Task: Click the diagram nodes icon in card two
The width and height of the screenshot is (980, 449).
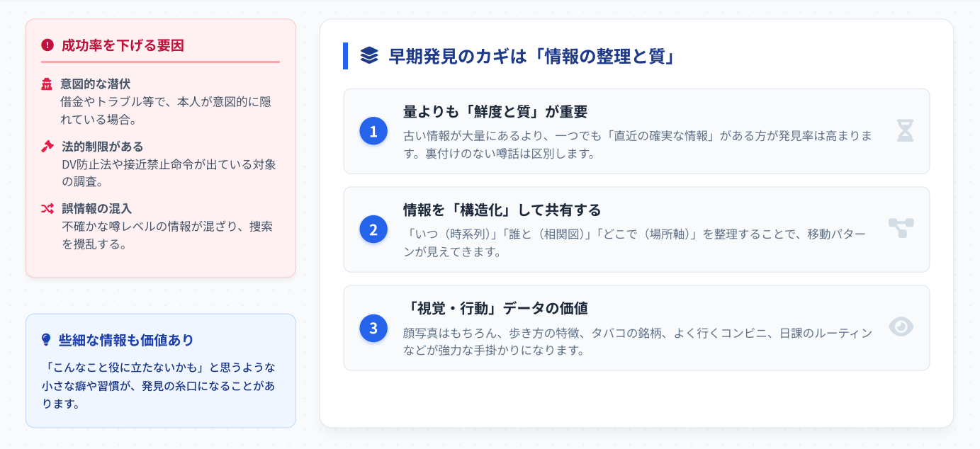Action: point(901,228)
